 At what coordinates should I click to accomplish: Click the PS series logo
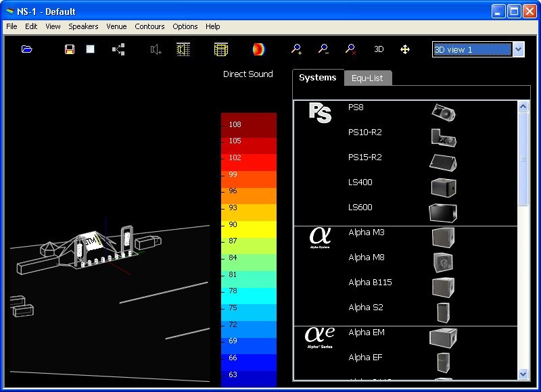click(x=320, y=112)
